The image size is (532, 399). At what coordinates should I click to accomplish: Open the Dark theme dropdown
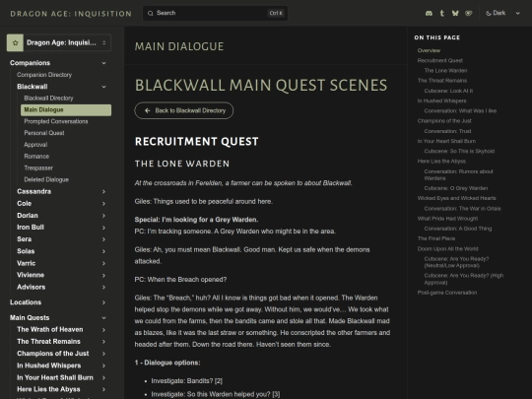pos(502,13)
